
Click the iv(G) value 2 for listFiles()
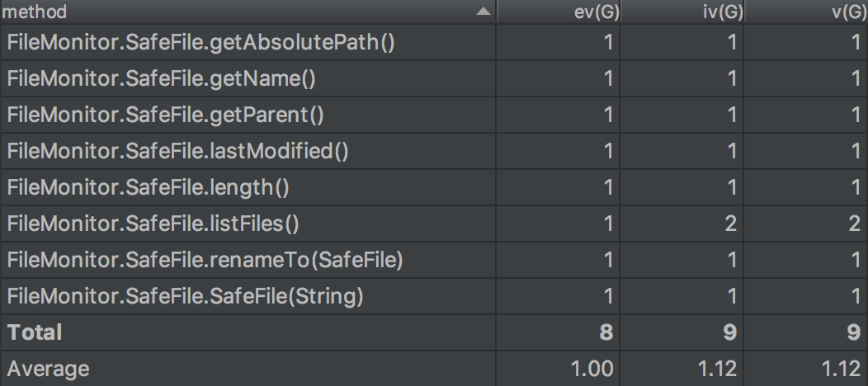point(732,224)
